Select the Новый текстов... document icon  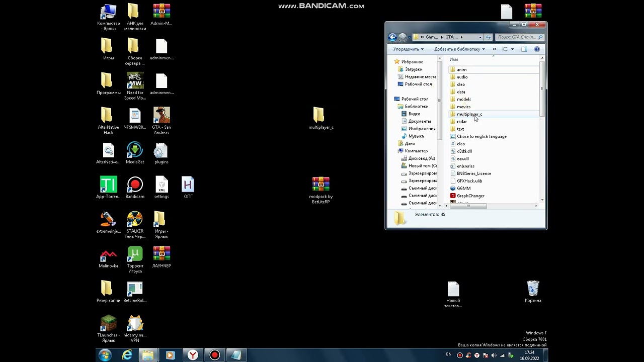[x=453, y=295]
